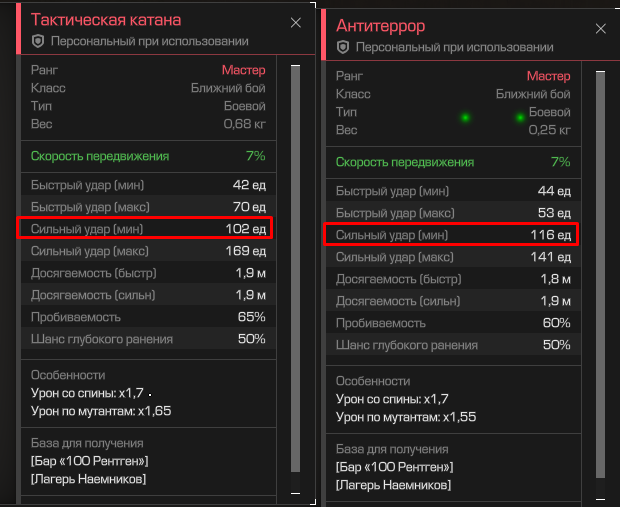Viewport: 620px width, 507px height.
Task: Click Бар «100 Рентген» link in Антитеррор panel
Action: (394, 467)
